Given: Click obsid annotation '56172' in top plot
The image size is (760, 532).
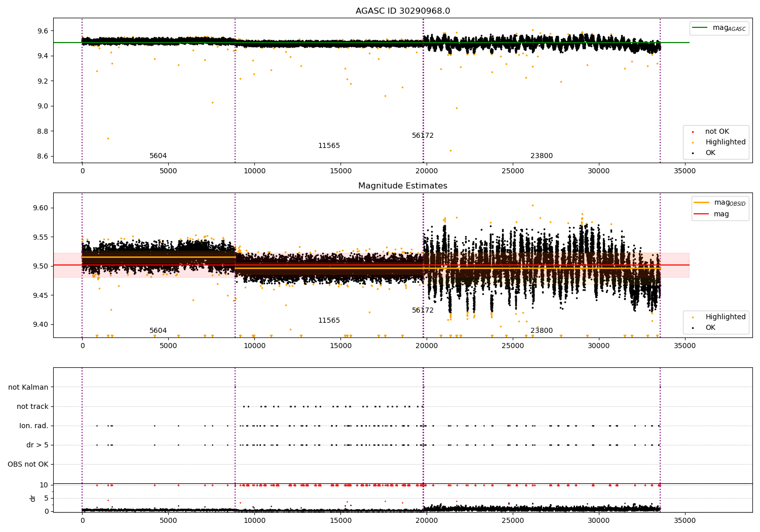Looking at the screenshot, I should [423, 136].
